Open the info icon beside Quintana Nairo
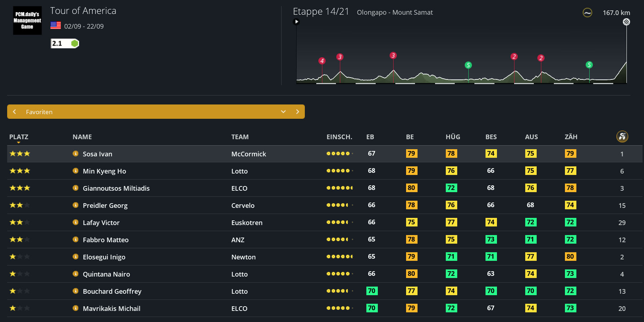 [x=75, y=274]
